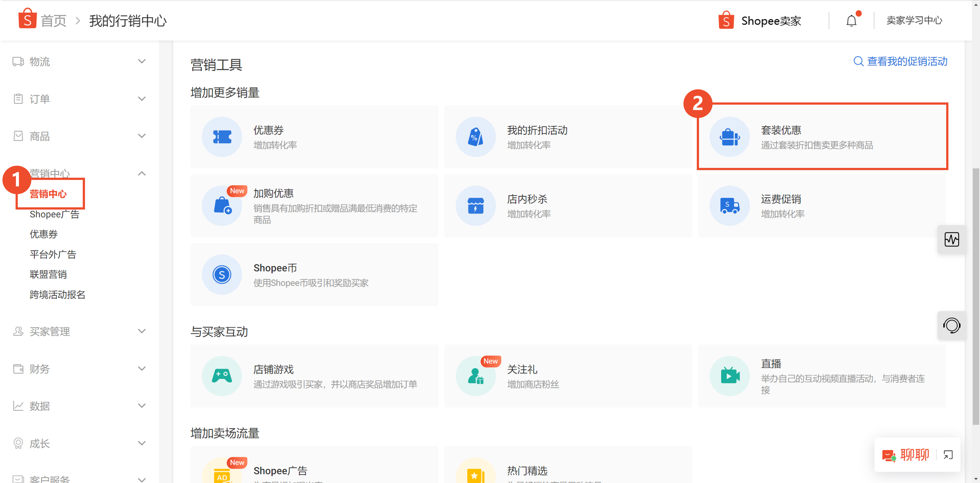Click 我的行销中心 breadcrumb text
The image size is (980, 483).
click(128, 20)
